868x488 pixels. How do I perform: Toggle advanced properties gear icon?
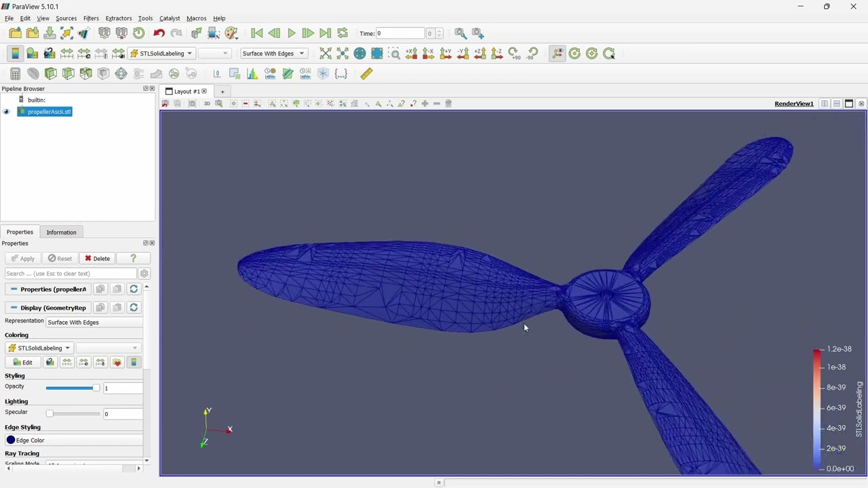144,274
